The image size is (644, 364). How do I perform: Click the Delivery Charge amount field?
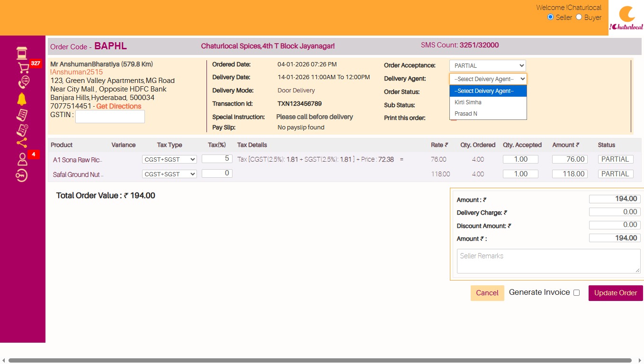click(x=615, y=212)
